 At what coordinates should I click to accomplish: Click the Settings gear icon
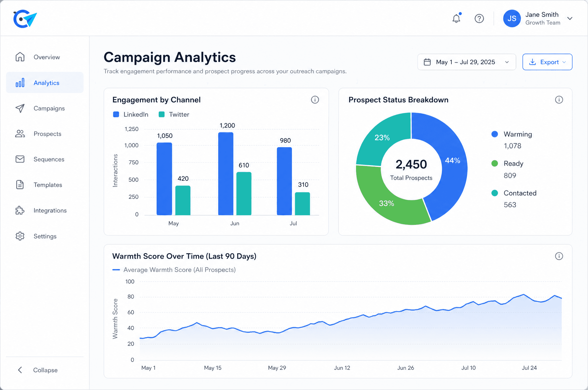point(20,236)
